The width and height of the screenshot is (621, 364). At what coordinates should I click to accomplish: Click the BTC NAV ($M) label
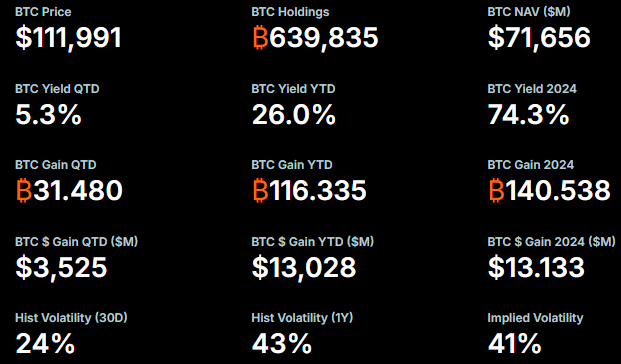tap(529, 12)
